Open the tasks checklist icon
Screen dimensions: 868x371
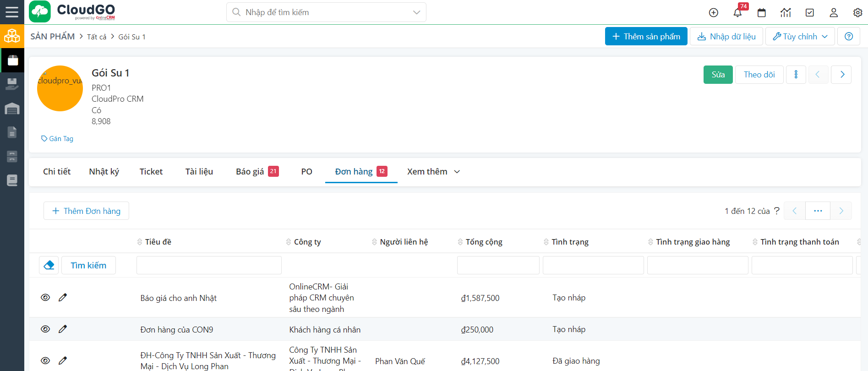pos(810,13)
